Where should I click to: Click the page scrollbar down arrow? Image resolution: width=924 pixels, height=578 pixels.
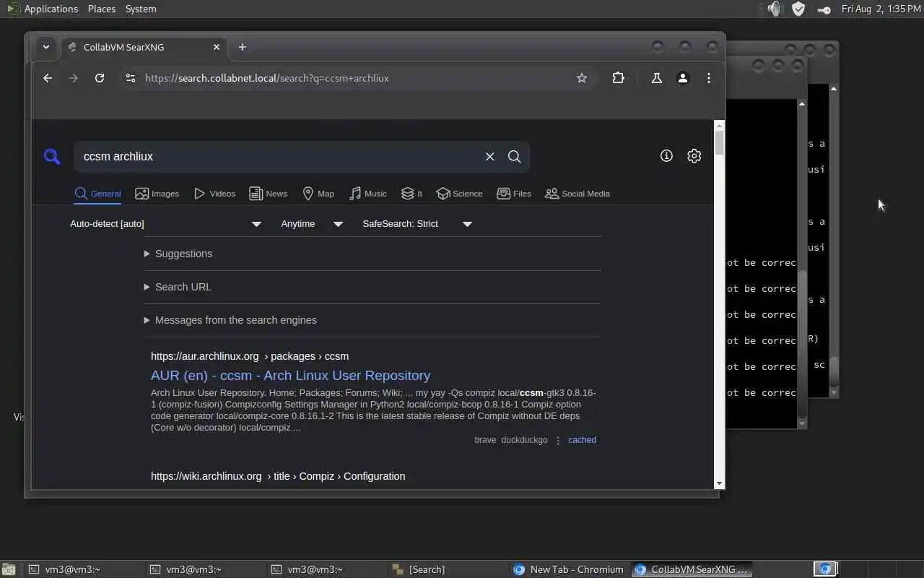(x=719, y=483)
